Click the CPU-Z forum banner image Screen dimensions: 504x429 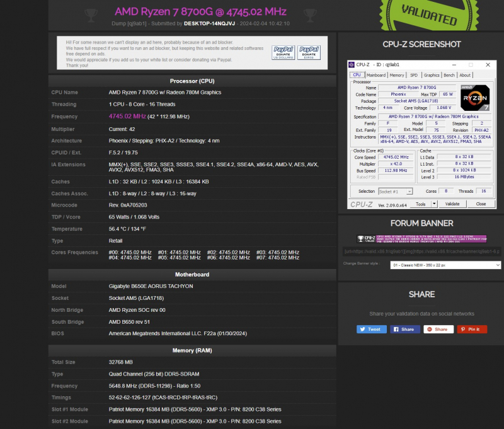[x=421, y=239]
